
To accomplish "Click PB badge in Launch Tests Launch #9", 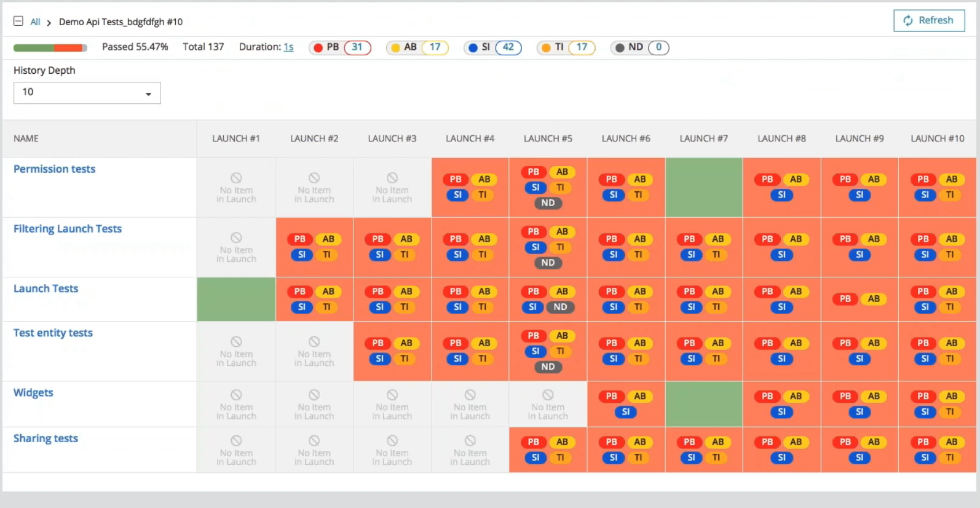I will (x=845, y=299).
